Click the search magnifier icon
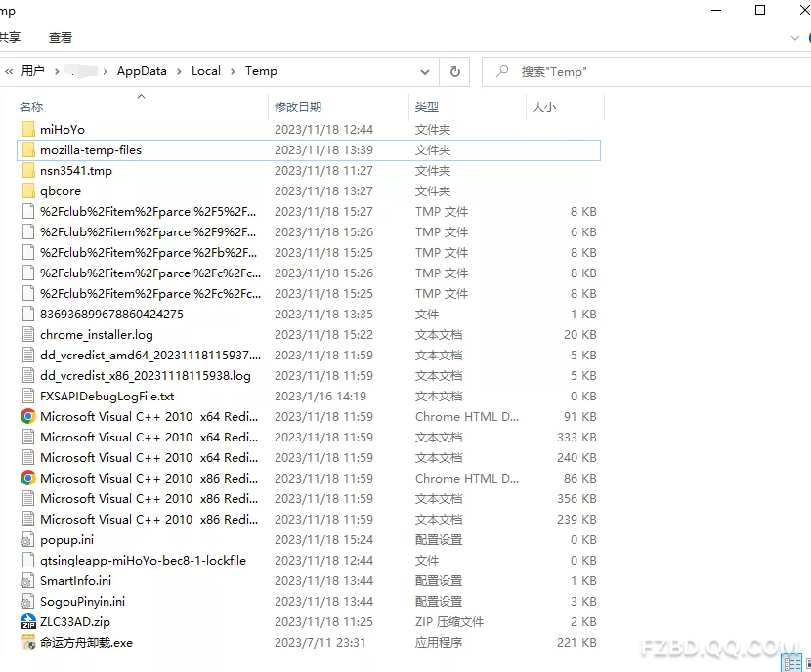The width and height of the screenshot is (811, 672). click(x=502, y=71)
